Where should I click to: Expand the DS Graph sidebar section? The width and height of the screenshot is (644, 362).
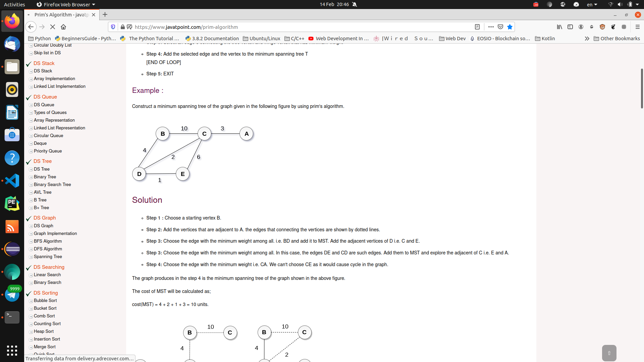click(x=44, y=218)
